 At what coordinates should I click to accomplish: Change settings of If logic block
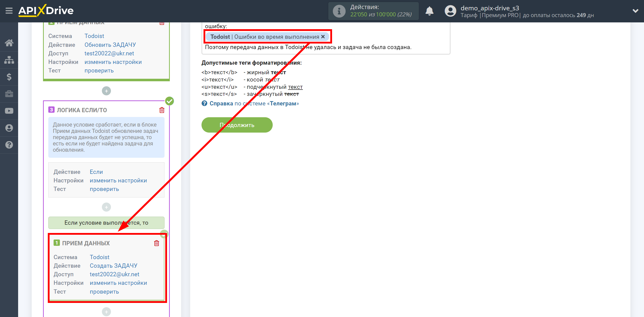tap(118, 180)
